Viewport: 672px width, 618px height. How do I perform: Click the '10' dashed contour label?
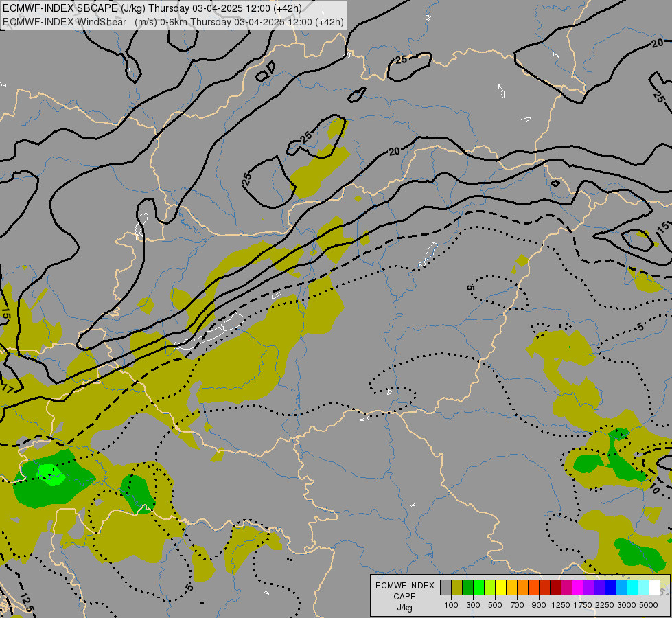[654, 488]
